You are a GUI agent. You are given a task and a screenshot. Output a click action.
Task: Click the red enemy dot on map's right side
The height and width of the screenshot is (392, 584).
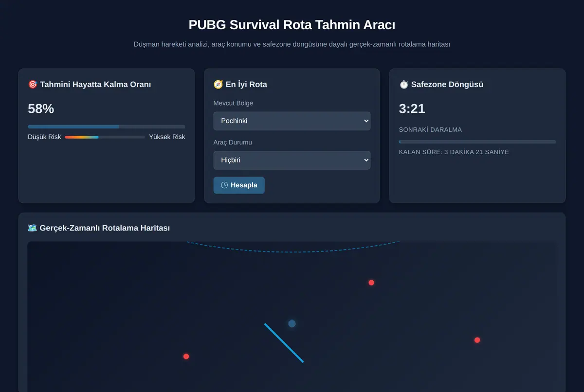pos(477,340)
